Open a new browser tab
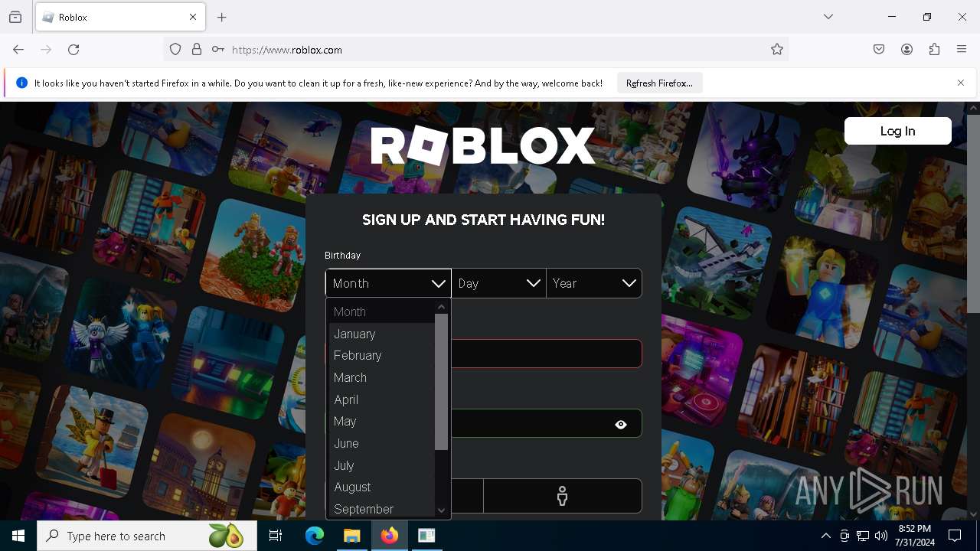Viewport: 980px width, 551px height. (x=222, y=17)
